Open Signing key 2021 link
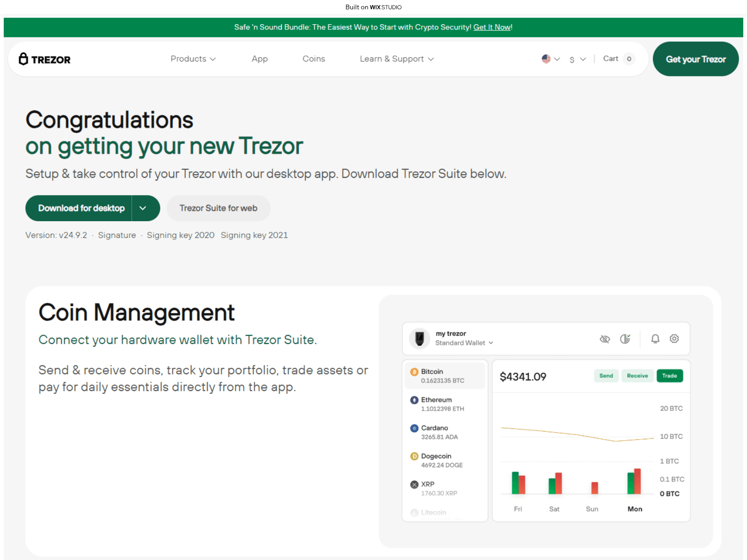The height and width of the screenshot is (560, 747). coord(254,235)
